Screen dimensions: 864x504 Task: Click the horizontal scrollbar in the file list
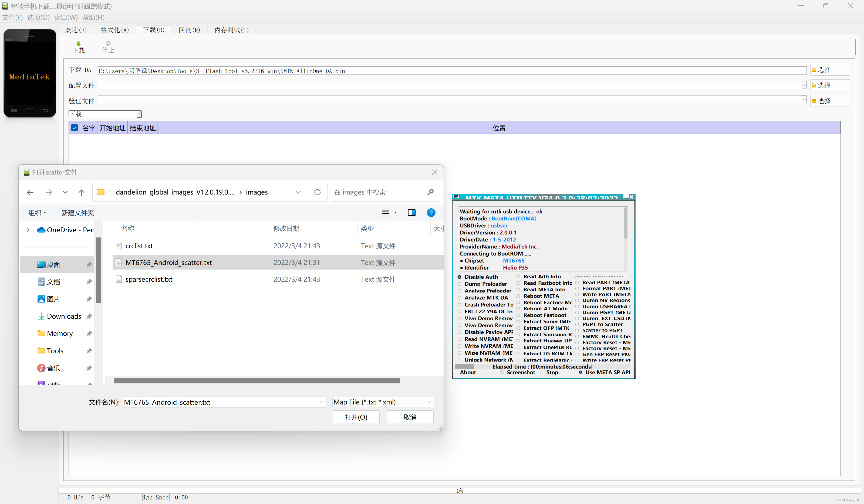pos(257,381)
